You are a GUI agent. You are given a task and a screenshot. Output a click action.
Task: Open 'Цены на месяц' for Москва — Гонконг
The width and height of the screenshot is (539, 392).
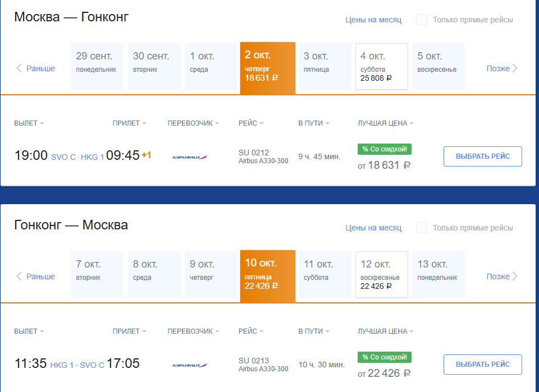coord(373,20)
